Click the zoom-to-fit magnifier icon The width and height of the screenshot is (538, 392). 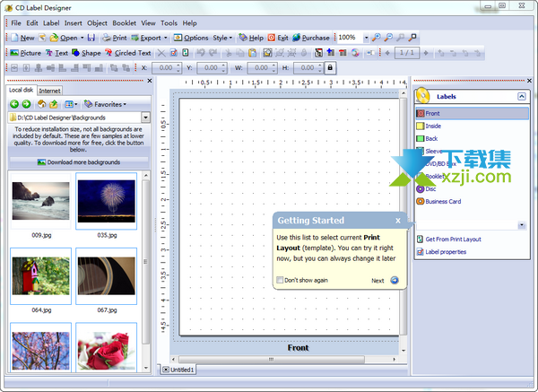click(x=412, y=38)
